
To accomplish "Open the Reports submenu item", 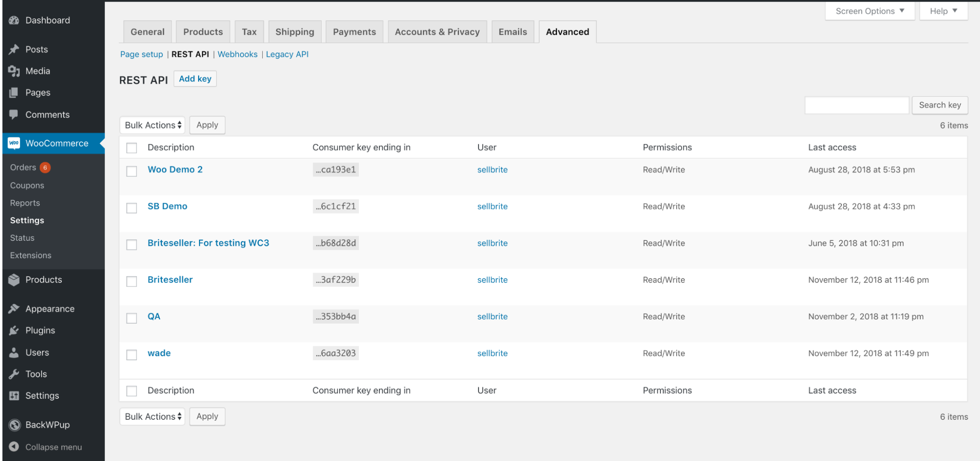I will pyautogui.click(x=25, y=203).
